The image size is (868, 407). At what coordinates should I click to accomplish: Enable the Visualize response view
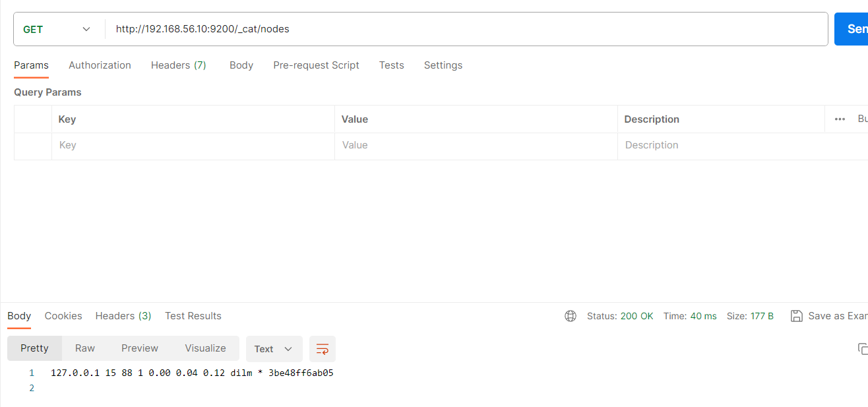[x=205, y=348]
